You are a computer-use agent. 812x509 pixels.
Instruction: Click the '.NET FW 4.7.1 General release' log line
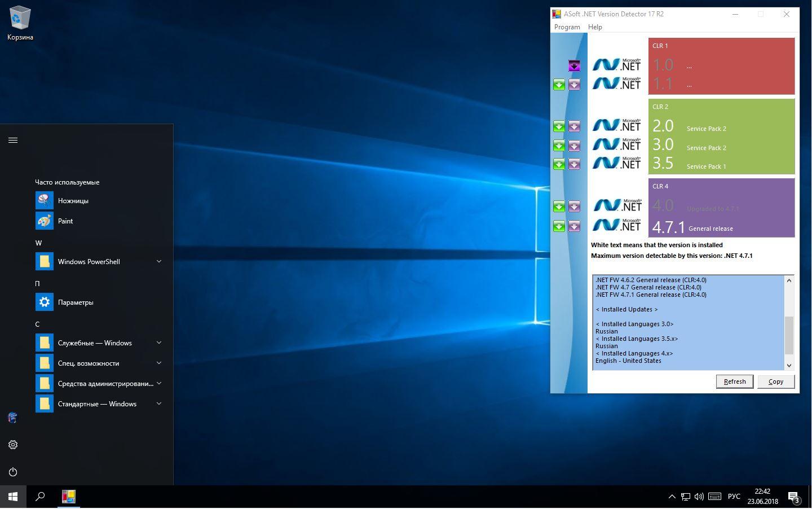coord(651,295)
